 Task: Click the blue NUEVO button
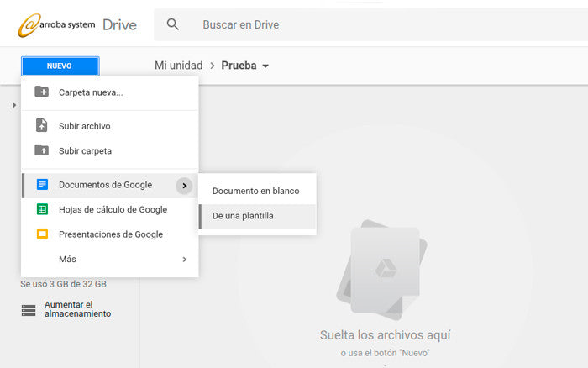pos(60,66)
